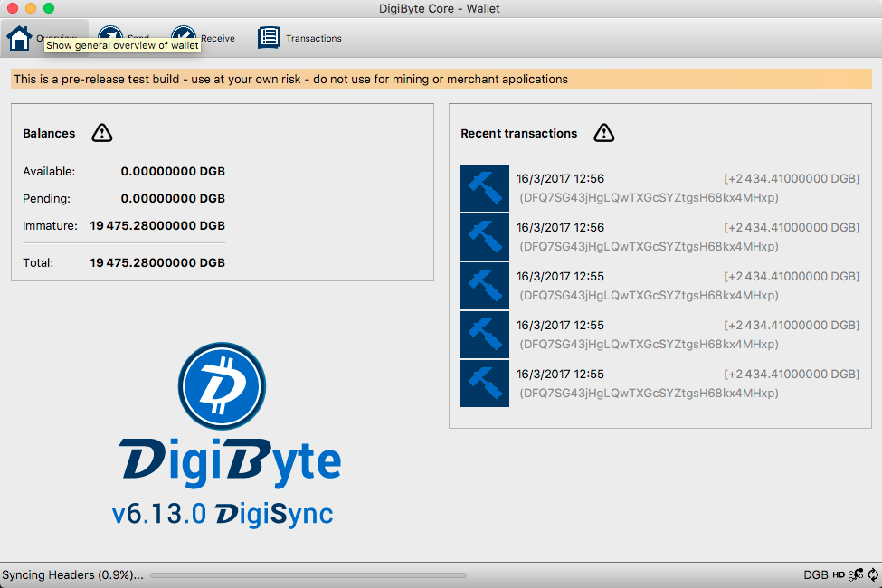Click the Immature balance "19 475.28000000 DGB"
The image size is (882, 588).
(x=157, y=225)
